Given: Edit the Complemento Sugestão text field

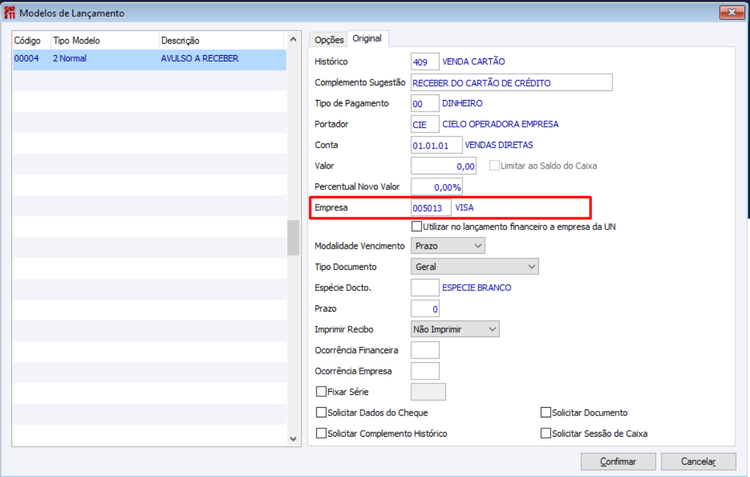Looking at the screenshot, I should tap(511, 83).
